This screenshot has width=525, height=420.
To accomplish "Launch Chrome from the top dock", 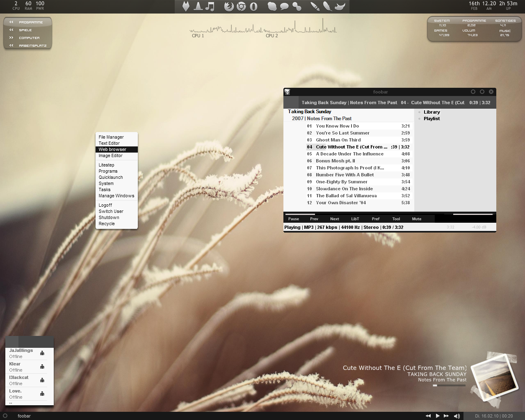I will point(241,6).
